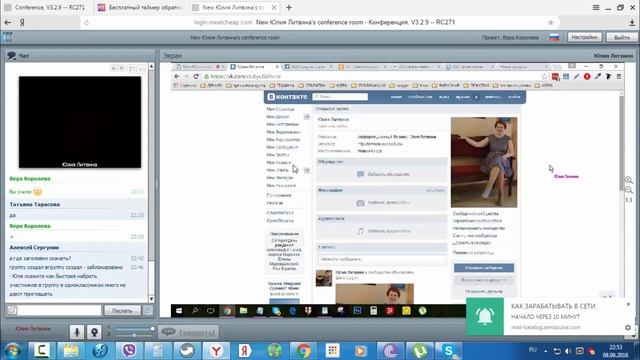Click the Чат chat panel icon

tap(11, 56)
